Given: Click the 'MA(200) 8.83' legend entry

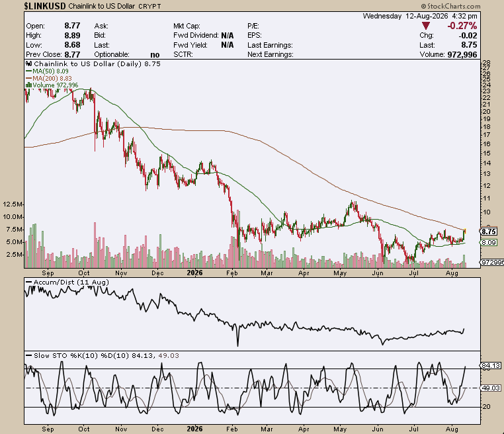Looking at the screenshot, I should point(52,78).
